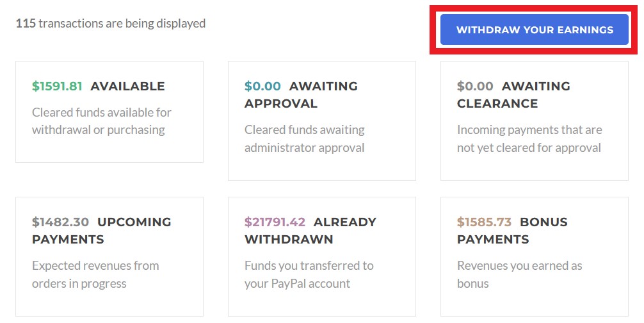The image size is (644, 323).
Task: Click the 'Incoming payments not yet cleared' description
Action: [x=529, y=138]
